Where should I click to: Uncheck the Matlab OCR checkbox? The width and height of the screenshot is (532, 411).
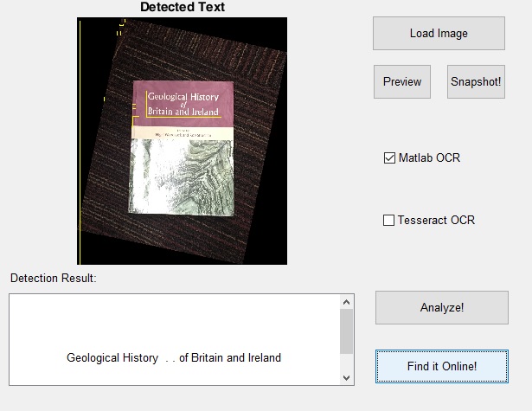389,157
